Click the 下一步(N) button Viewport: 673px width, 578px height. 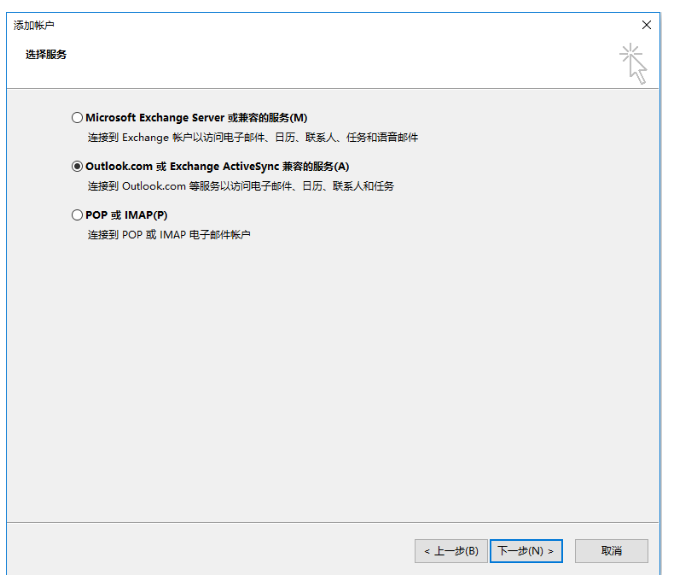point(527,551)
